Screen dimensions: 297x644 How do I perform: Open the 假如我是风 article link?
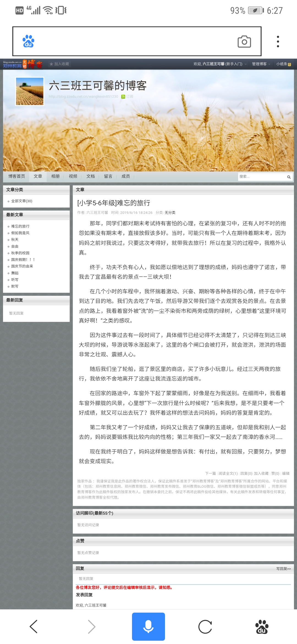coord(20,233)
